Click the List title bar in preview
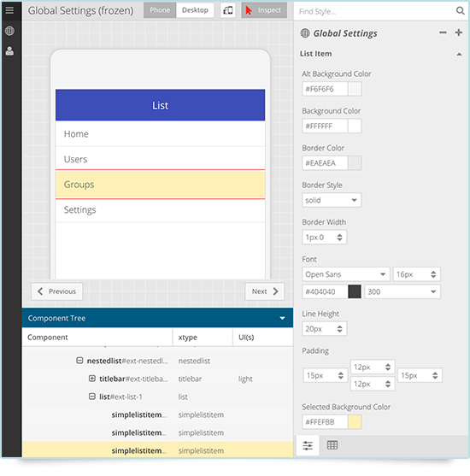 [x=160, y=105]
